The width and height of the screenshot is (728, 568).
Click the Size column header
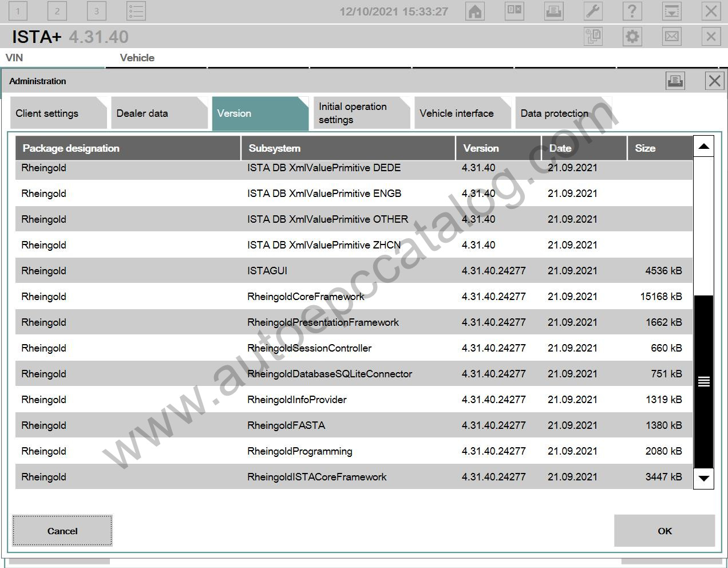pos(660,148)
